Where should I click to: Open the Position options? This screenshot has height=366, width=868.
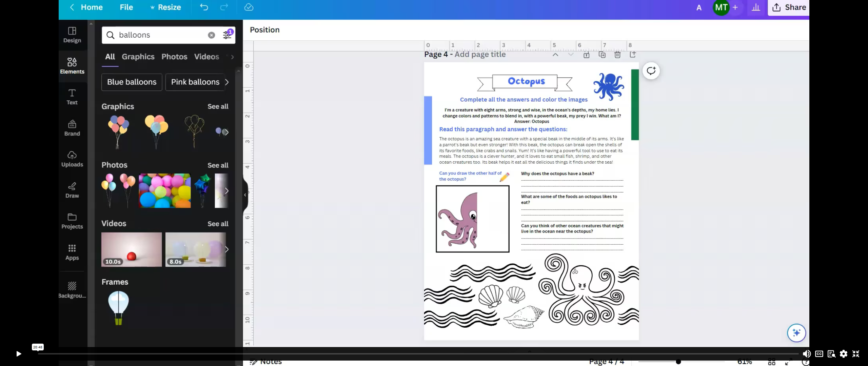coord(264,30)
